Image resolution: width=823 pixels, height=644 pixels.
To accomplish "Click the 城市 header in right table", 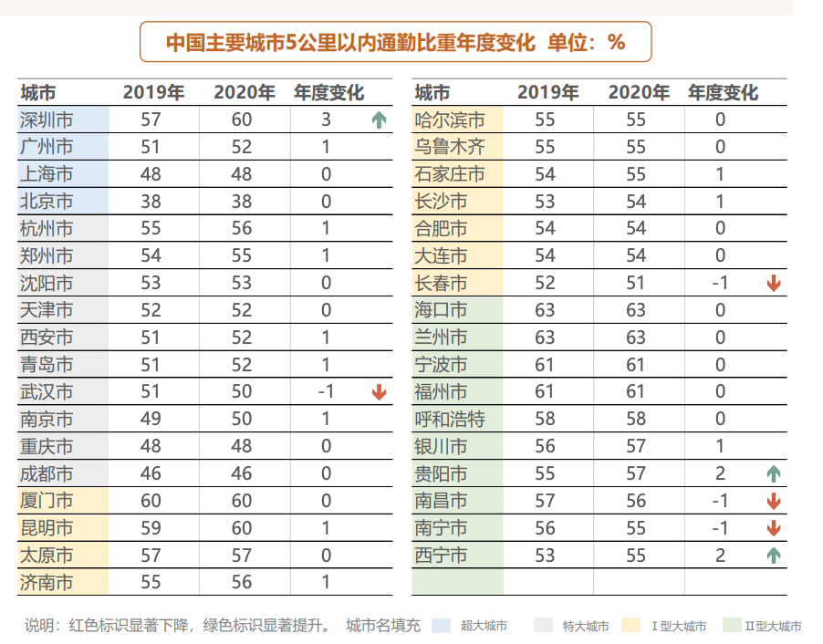I will [432, 93].
